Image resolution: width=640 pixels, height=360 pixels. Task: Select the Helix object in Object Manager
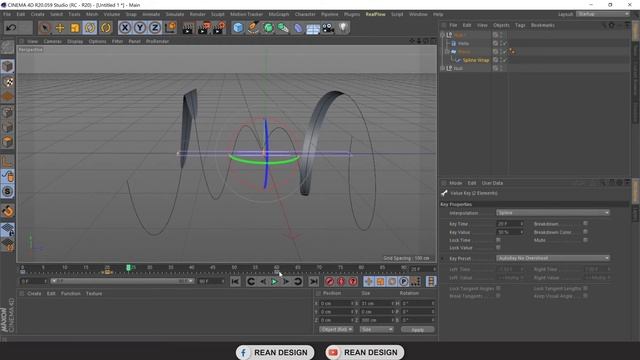[x=463, y=43]
